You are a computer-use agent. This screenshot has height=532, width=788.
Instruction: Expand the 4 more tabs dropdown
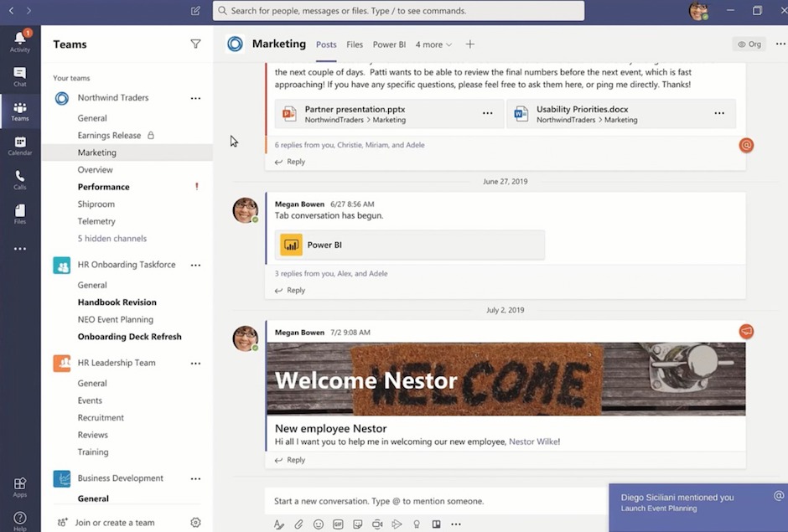(x=433, y=44)
